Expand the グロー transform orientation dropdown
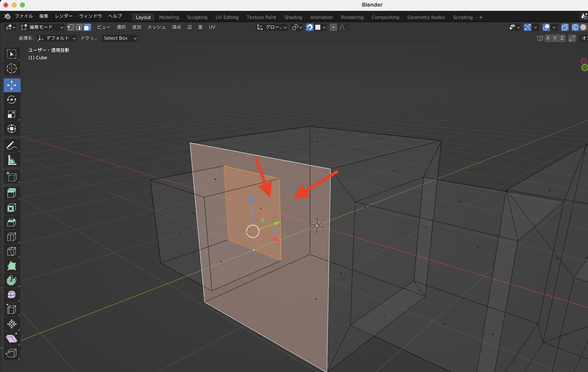Screen dimensions: 588x372 272,27
